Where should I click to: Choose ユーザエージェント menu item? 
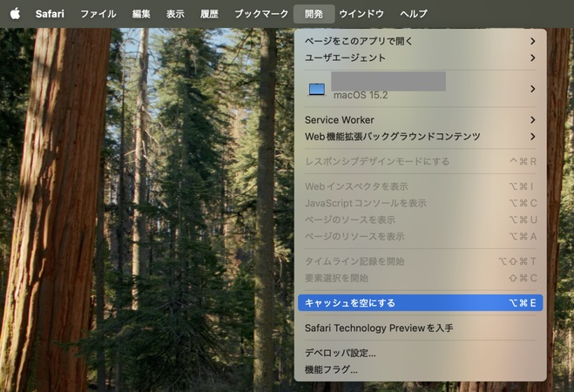click(420, 57)
